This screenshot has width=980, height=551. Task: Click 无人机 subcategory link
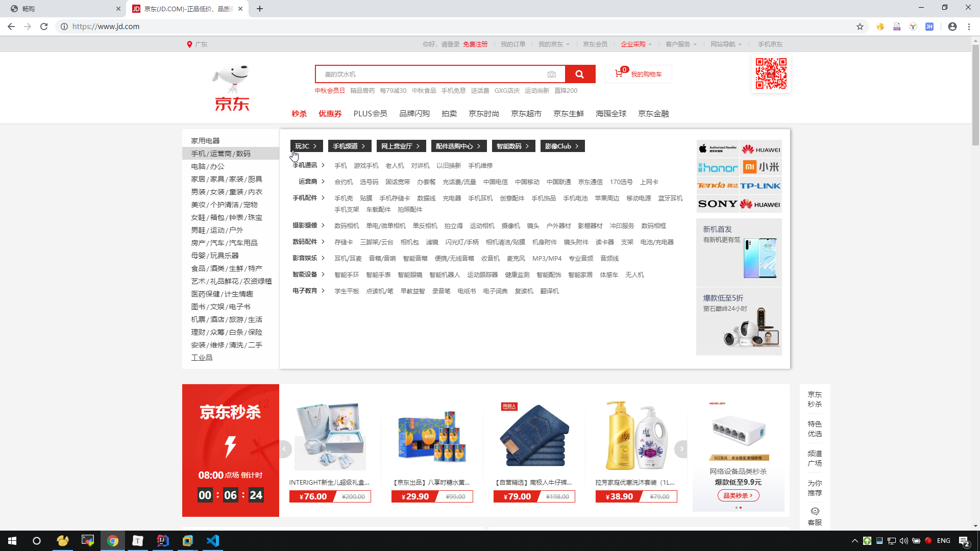coord(634,275)
